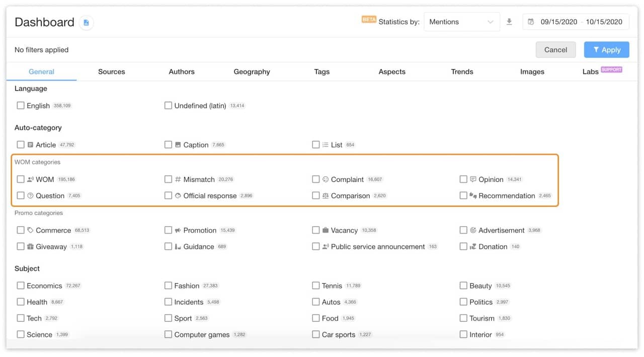Screen dimensions: 644x357
Task: Click the megaphone icon next to WOM
Action: coord(31,179)
